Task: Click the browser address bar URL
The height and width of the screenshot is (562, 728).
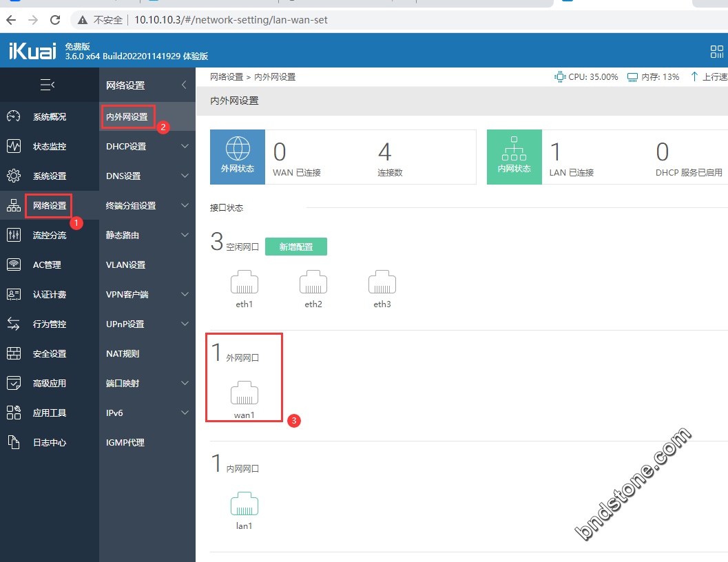Action: [231, 20]
